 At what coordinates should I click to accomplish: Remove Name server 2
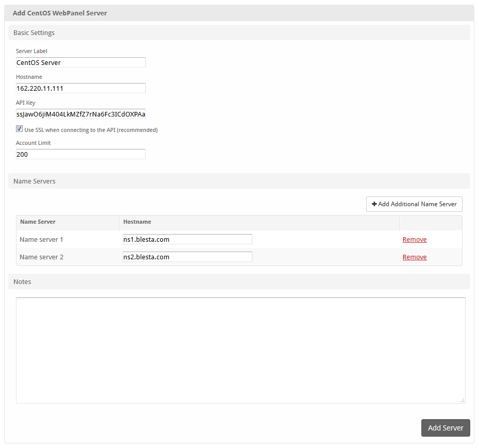[414, 257]
